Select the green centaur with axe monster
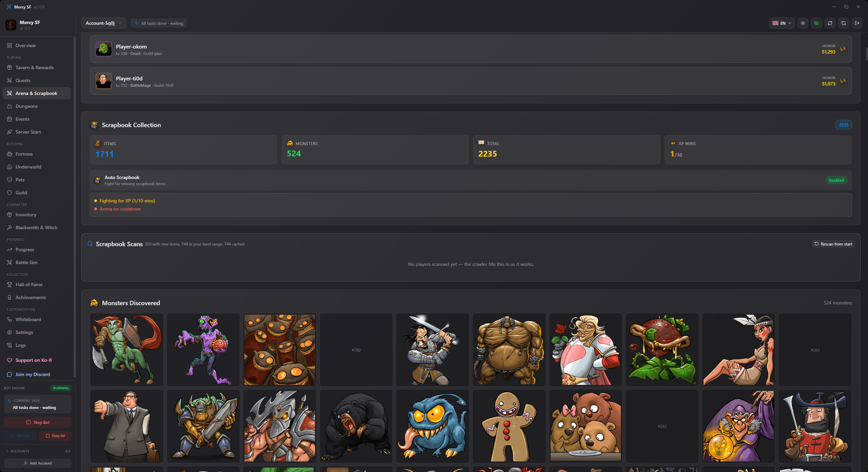The image size is (868, 472). 127,350
